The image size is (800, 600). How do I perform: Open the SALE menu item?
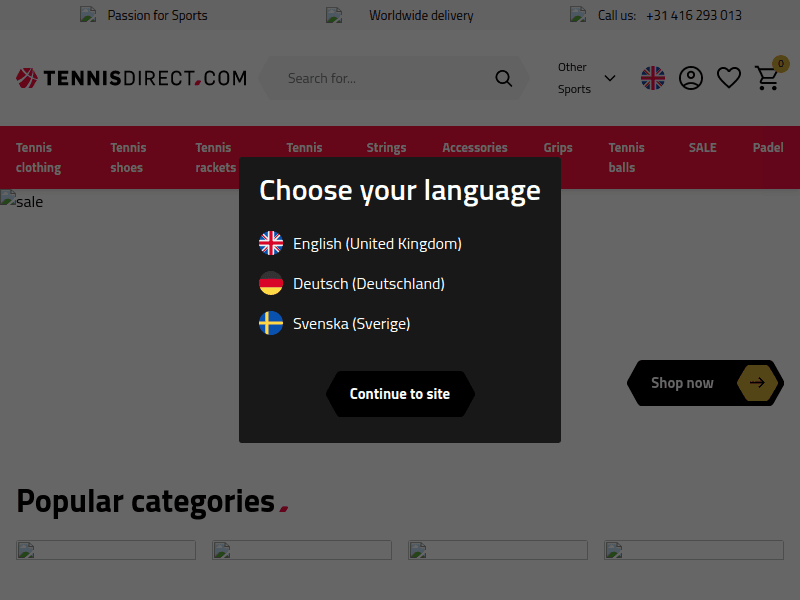tap(702, 147)
